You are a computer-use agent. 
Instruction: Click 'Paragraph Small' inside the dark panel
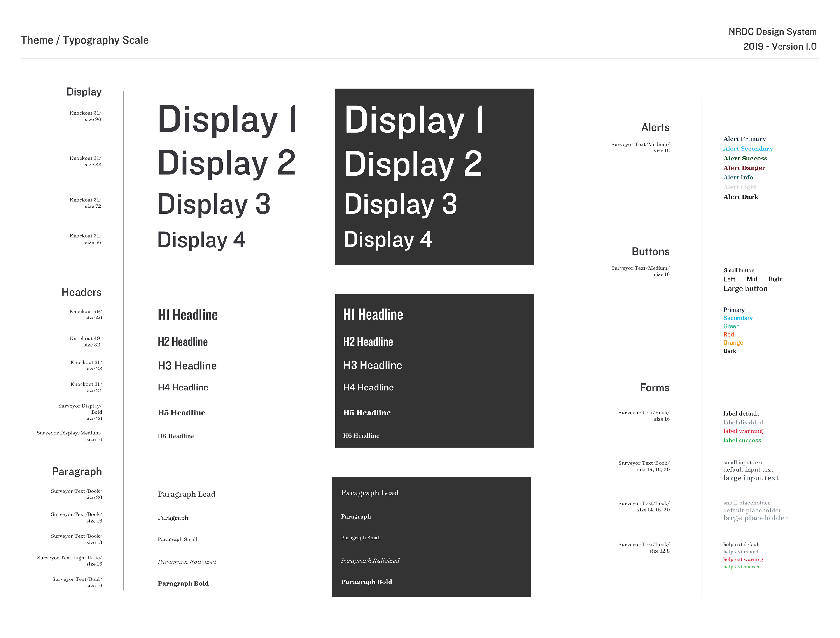click(361, 538)
